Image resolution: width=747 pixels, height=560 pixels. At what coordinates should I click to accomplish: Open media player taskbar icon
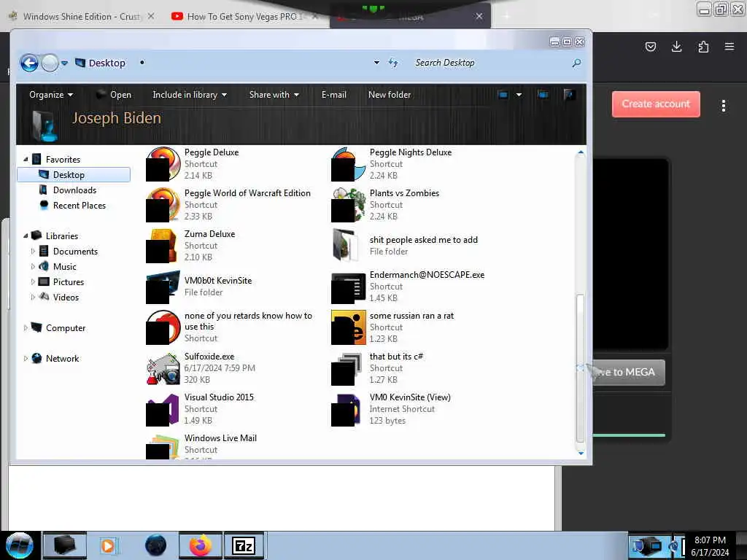pyautogui.click(x=108, y=545)
